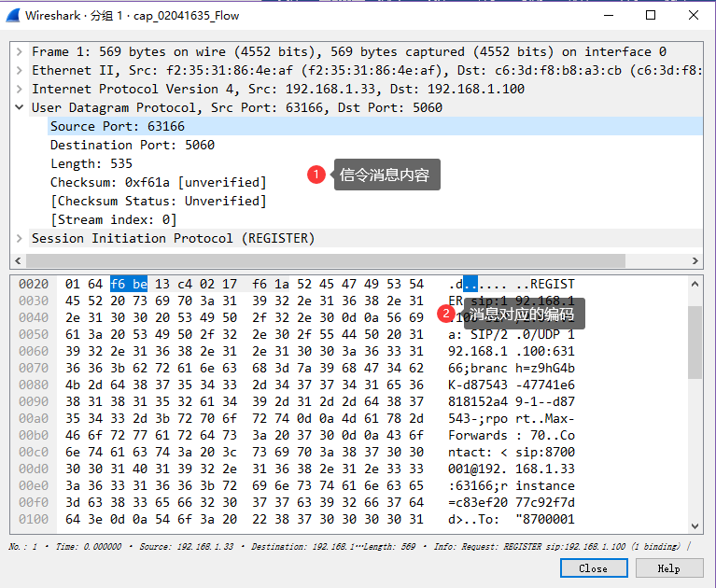Click User Datagram Protocol header text
This screenshot has width=716, height=588.
(237, 107)
